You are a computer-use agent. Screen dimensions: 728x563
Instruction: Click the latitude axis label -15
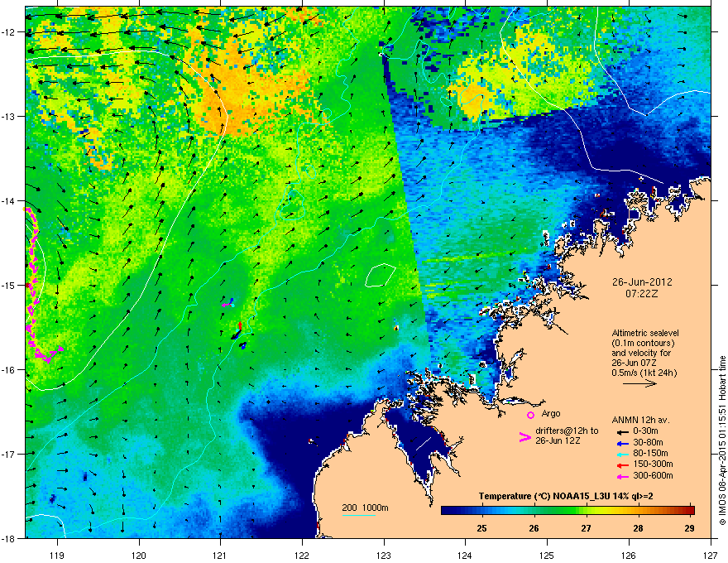pyautogui.click(x=9, y=285)
